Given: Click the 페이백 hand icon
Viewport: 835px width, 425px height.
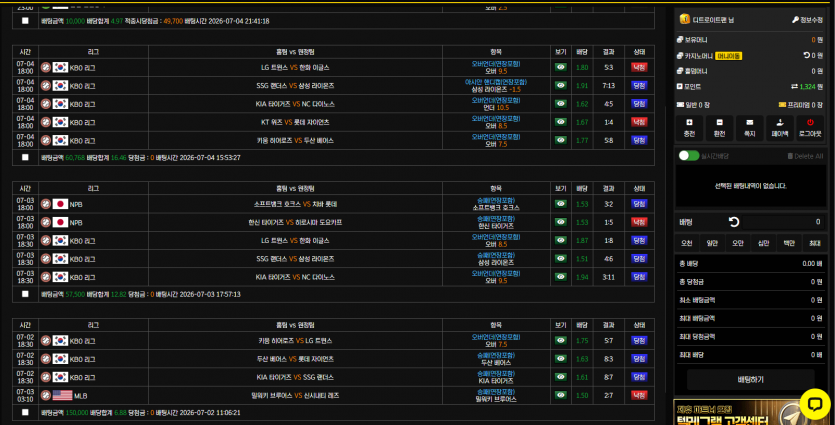Looking at the screenshot, I should pos(780,122).
